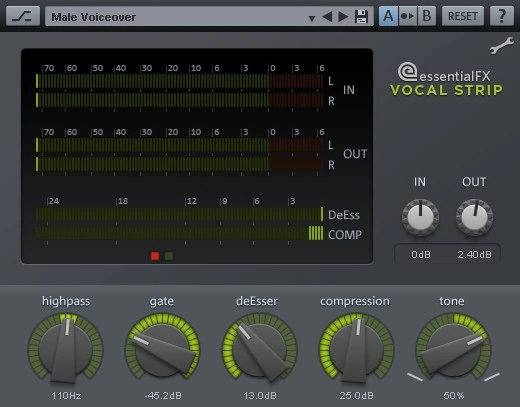The image size is (520, 407).
Task: Select the A comparison state
Action: pyautogui.click(x=388, y=16)
